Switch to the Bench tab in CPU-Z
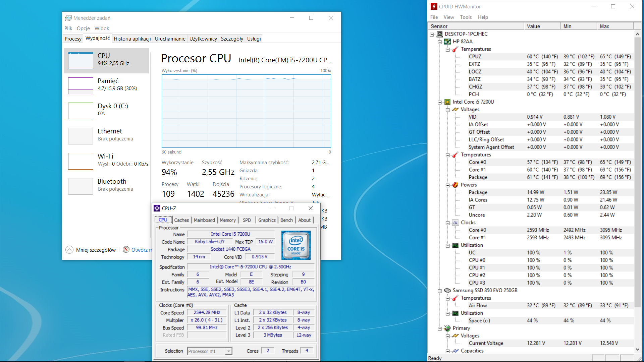 286,220
